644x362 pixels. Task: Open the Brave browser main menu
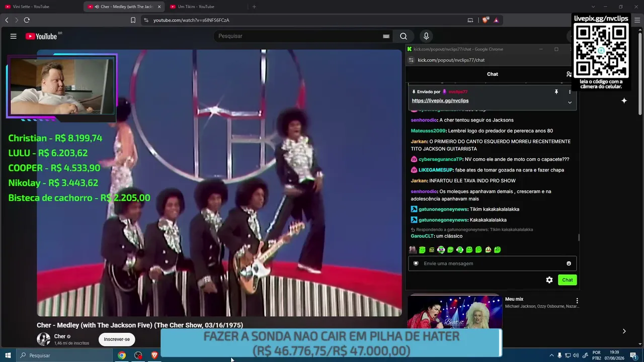point(636,20)
